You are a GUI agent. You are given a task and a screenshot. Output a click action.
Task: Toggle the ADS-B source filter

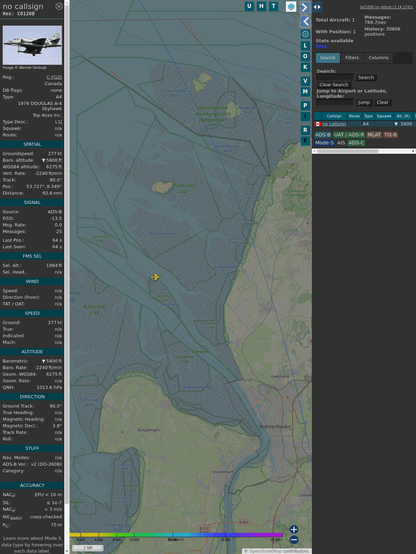323,135
